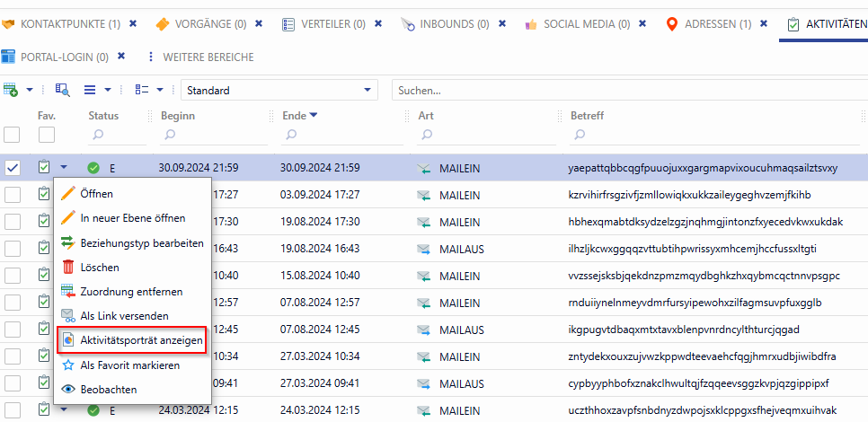Click the green status icon in first row

point(93,168)
